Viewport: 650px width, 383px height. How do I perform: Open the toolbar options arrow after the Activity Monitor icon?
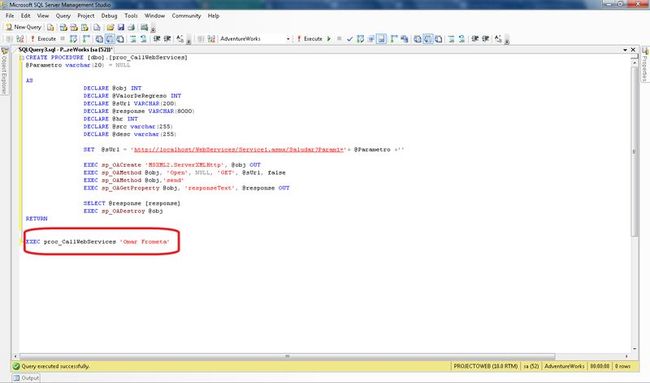153,29
